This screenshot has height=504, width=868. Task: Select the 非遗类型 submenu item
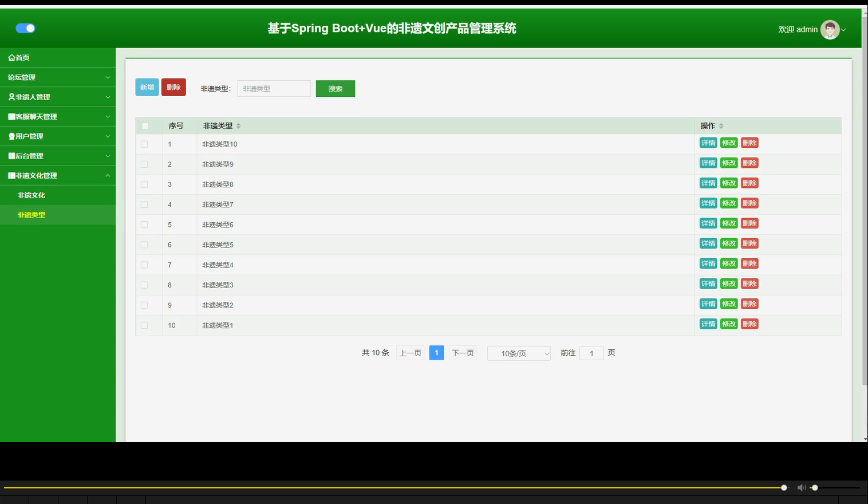pos(32,215)
